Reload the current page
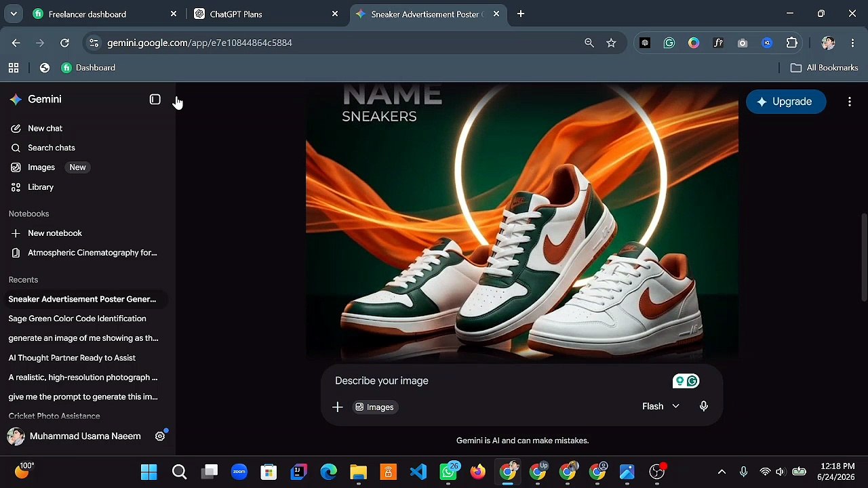The width and height of the screenshot is (868, 488). [64, 43]
